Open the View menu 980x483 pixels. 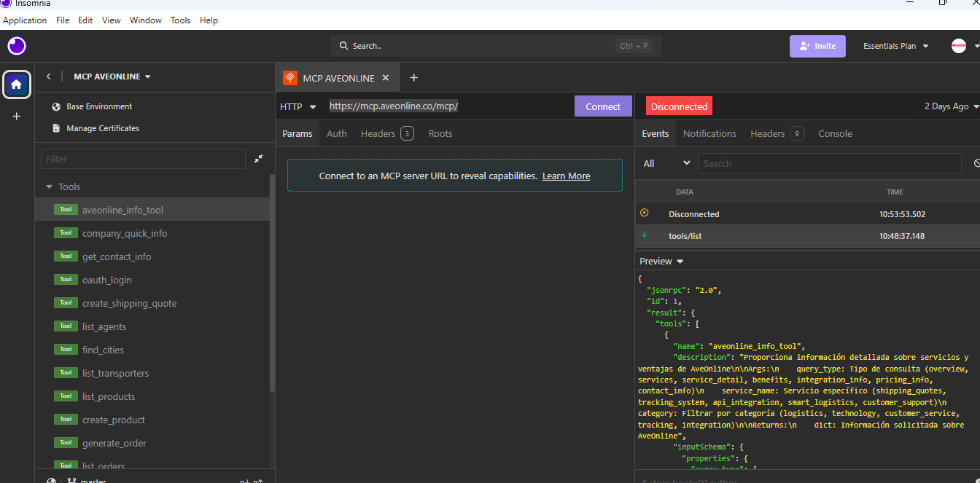(112, 20)
